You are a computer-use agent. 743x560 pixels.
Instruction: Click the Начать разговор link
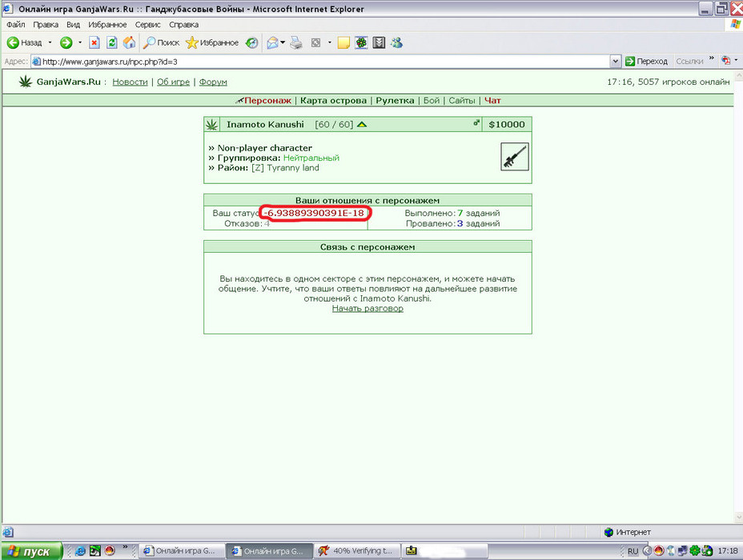367,309
